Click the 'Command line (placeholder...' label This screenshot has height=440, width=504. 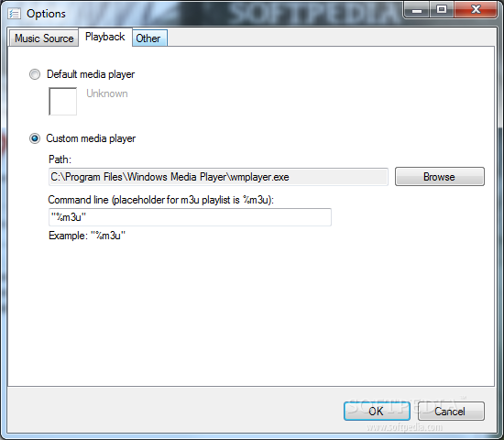[160, 200]
